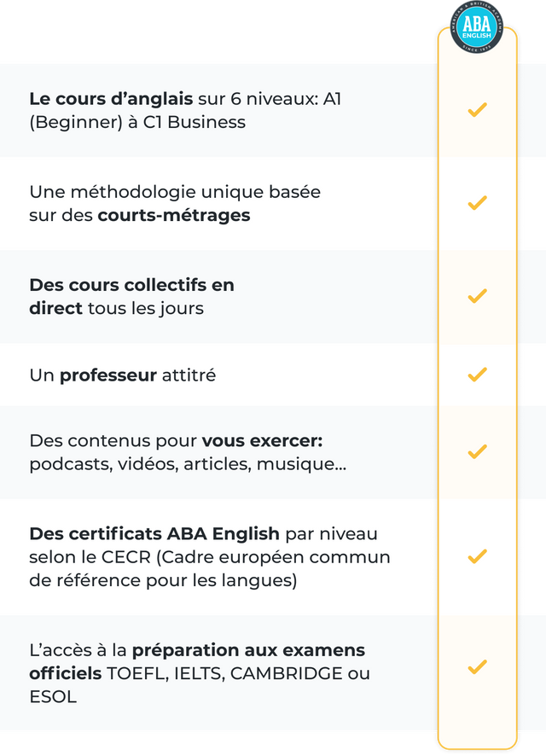This screenshot has height=756, width=546.
Task: Click checkmark for daily live group classes
Action: click(x=477, y=296)
